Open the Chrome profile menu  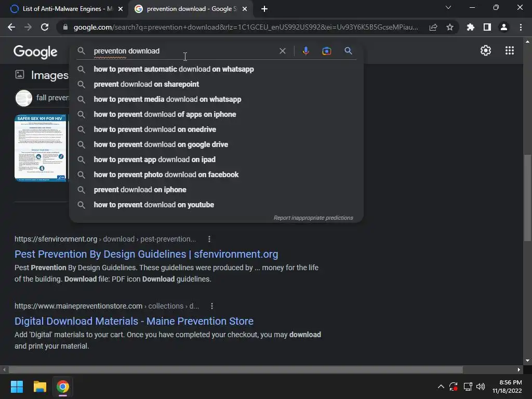504,27
